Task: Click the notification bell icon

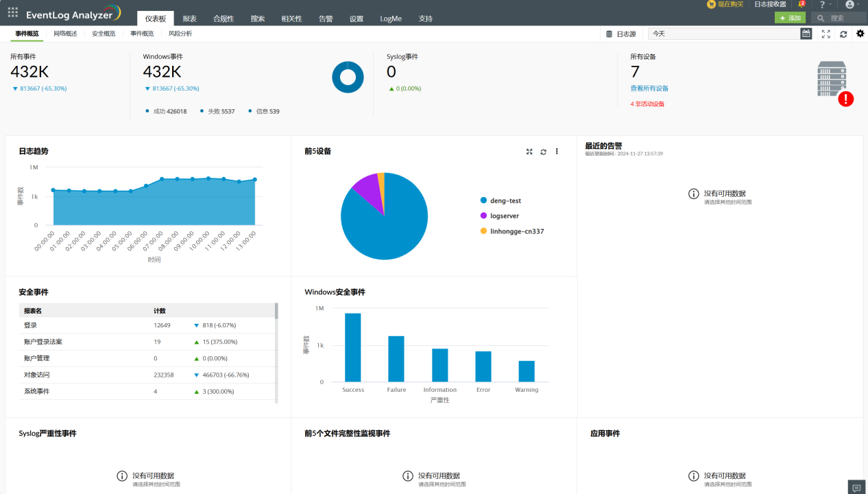Action: 801,4
